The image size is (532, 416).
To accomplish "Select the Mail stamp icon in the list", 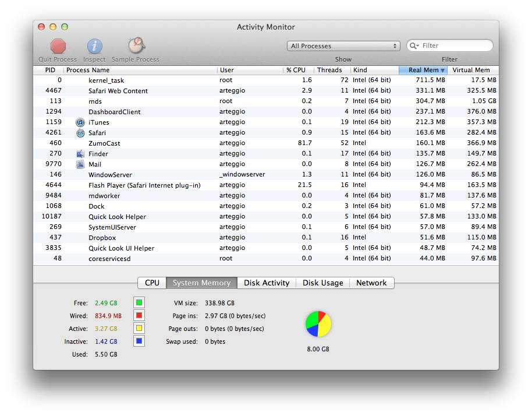I will pos(80,164).
